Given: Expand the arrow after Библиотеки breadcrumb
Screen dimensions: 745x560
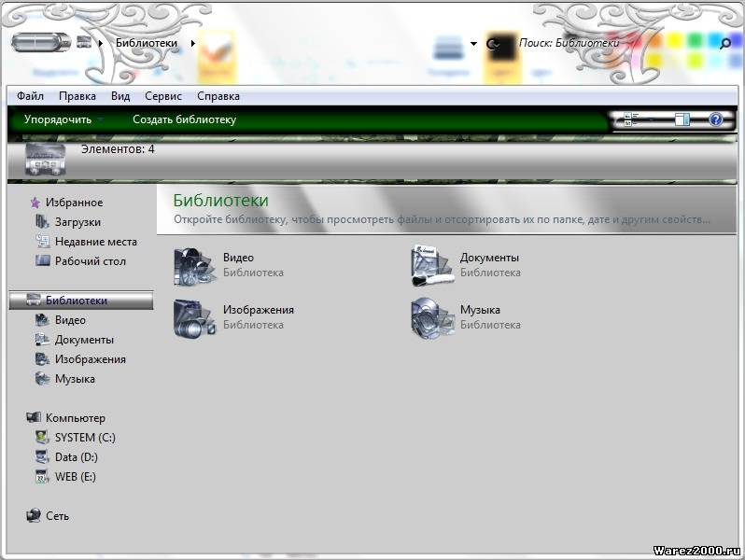Looking at the screenshot, I should (x=192, y=43).
